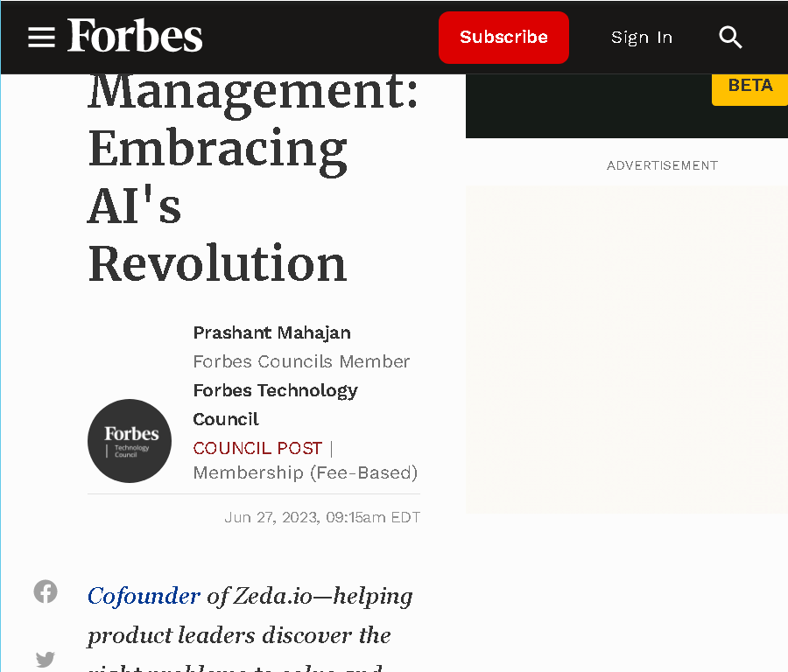Click the ADVERTISEMENT label
The image size is (788, 672).
tap(663, 165)
